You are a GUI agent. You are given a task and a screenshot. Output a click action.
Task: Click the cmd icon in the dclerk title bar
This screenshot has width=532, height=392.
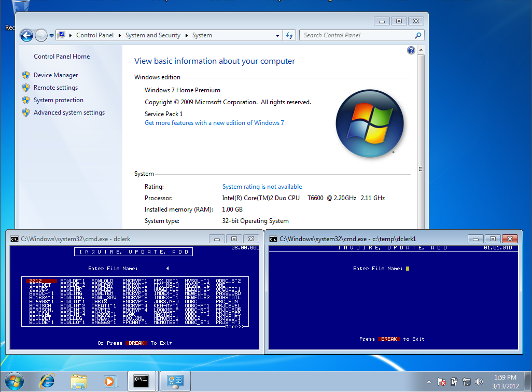point(14,239)
